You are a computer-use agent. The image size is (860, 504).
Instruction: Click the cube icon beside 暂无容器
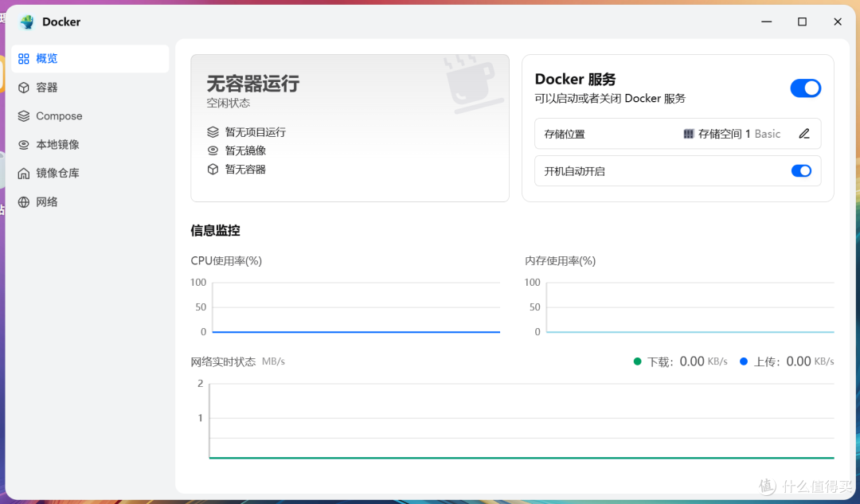pyautogui.click(x=213, y=170)
